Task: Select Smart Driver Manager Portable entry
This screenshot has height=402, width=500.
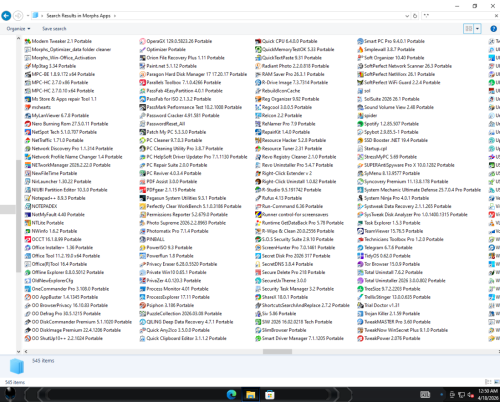Action: tap(299, 338)
